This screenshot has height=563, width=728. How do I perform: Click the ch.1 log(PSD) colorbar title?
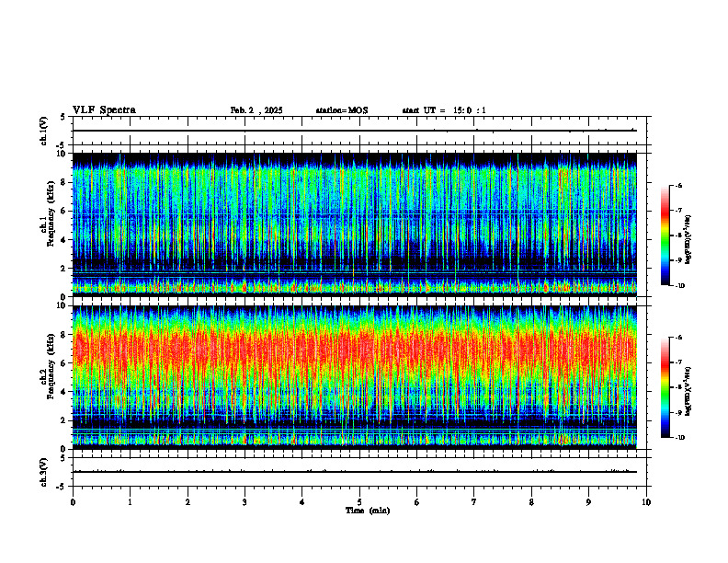[x=688, y=240]
